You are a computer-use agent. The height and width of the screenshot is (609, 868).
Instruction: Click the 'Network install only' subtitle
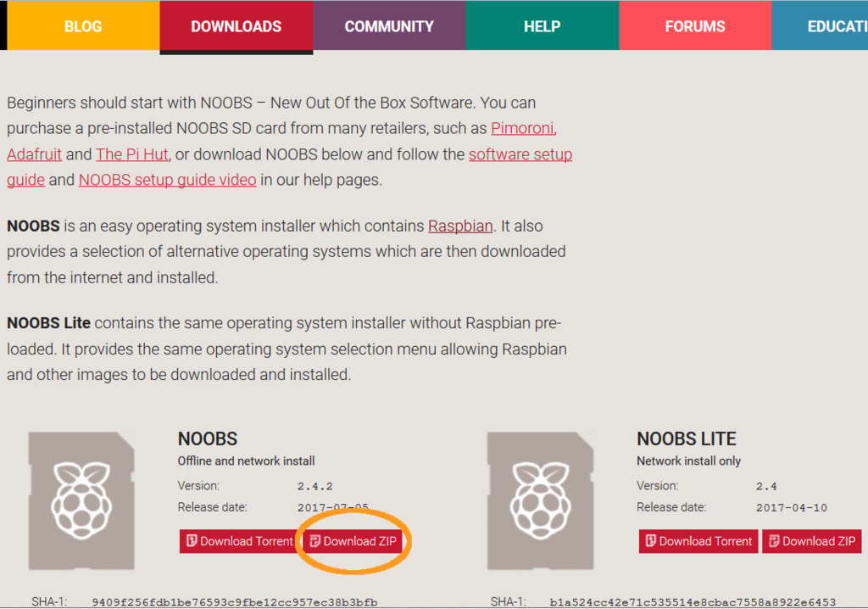(x=688, y=461)
